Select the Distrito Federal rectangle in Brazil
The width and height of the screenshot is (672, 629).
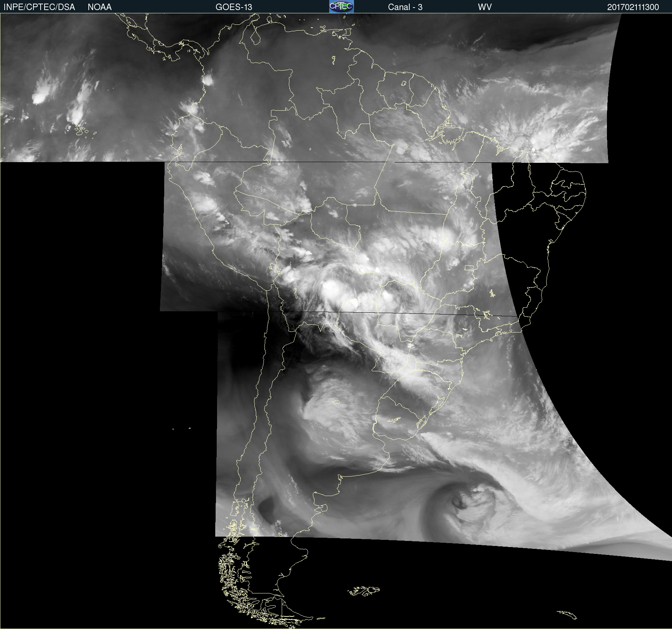tap(469, 268)
